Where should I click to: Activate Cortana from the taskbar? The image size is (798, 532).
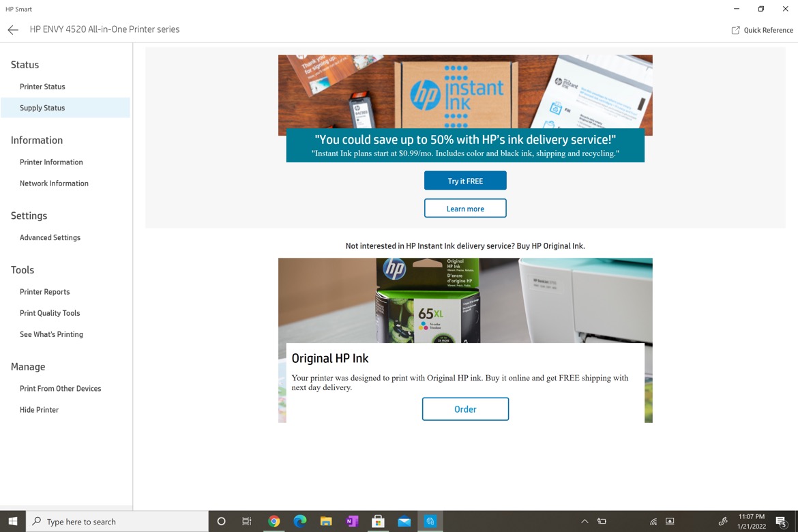click(x=221, y=521)
